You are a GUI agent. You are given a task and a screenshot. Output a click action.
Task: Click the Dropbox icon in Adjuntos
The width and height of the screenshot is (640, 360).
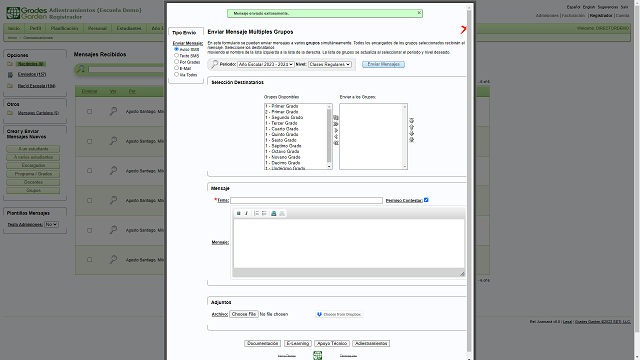coord(319,314)
